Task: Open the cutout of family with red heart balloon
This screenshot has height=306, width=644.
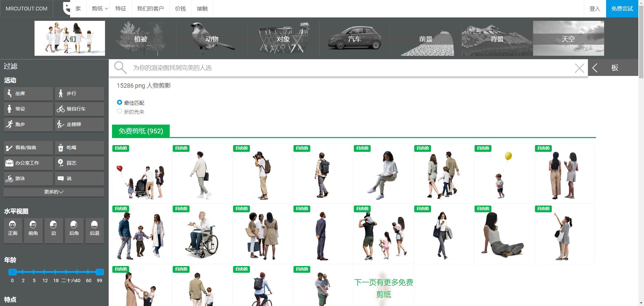Action: [x=142, y=174]
